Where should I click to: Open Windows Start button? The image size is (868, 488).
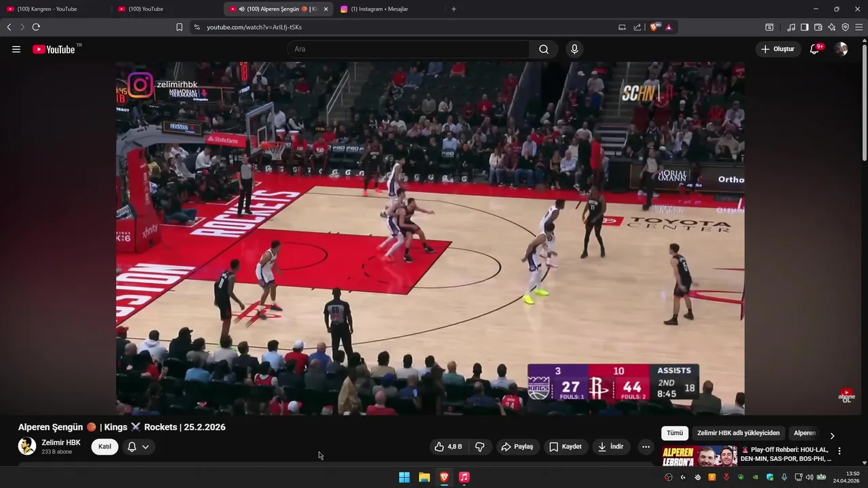click(x=404, y=477)
